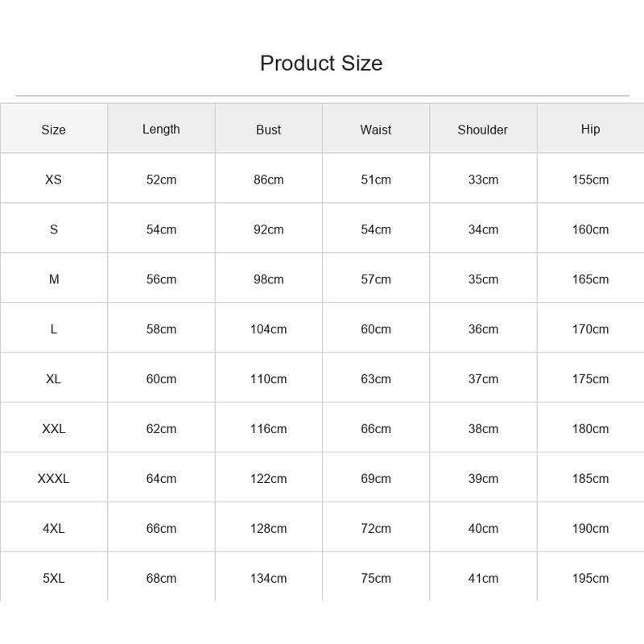This screenshot has height=644, width=644.
Task: Select the 57cm waist cell
Action: [375, 279]
